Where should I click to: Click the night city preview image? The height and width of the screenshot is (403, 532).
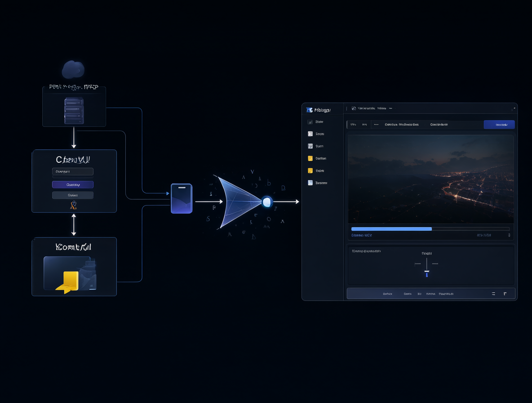point(430,179)
